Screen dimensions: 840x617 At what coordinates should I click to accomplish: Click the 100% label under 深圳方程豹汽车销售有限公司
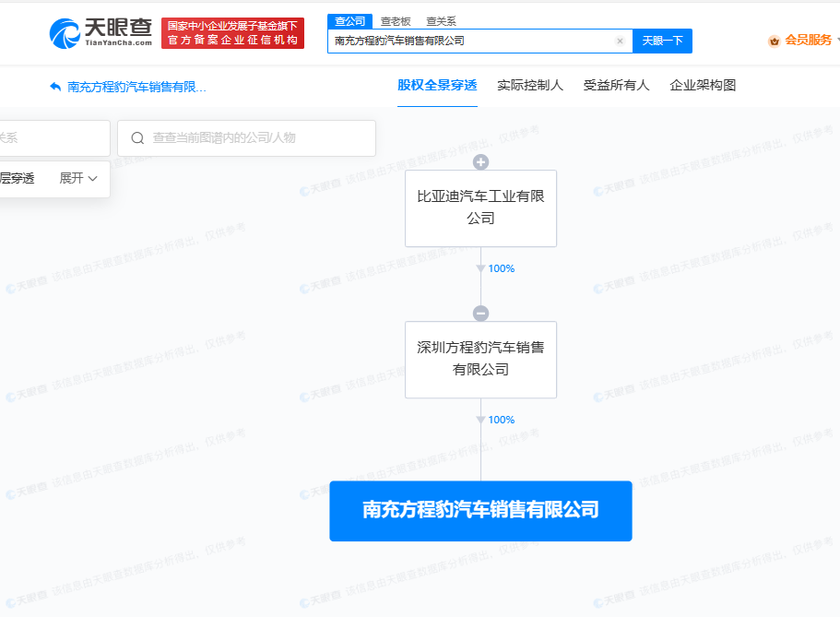pyautogui.click(x=502, y=420)
